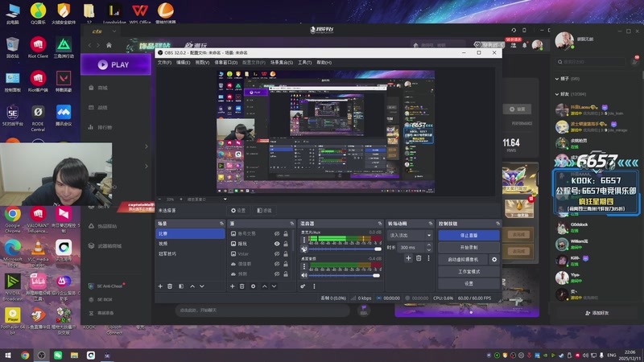Pop out the 混音器 dock panel
644x362 pixels.
tap(380, 224)
